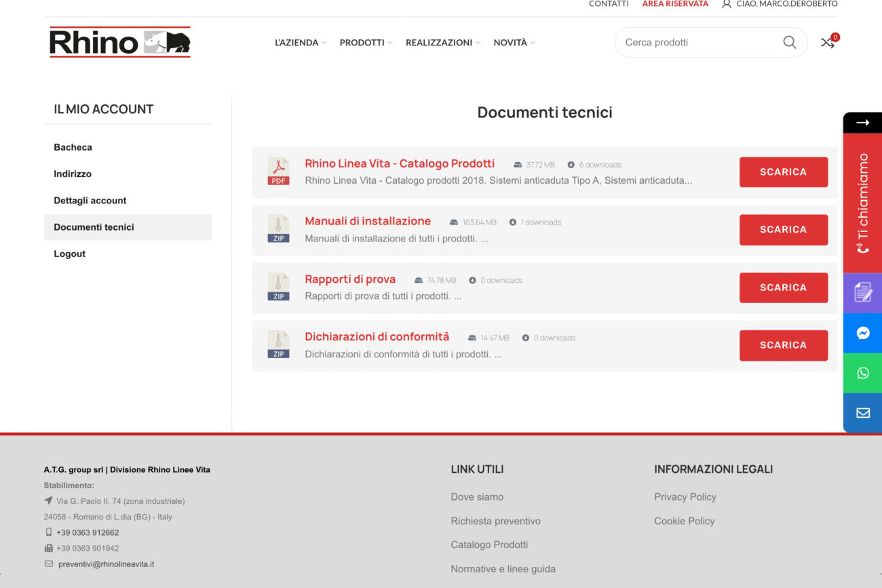The width and height of the screenshot is (882, 588).
Task: Open the Realizzazioni dropdown menu
Action: point(442,43)
